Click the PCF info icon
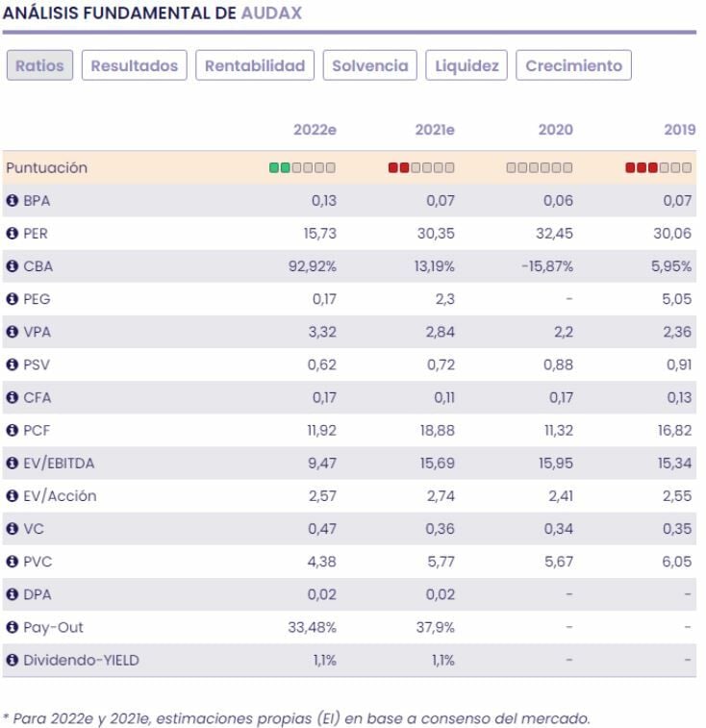 click(13, 431)
